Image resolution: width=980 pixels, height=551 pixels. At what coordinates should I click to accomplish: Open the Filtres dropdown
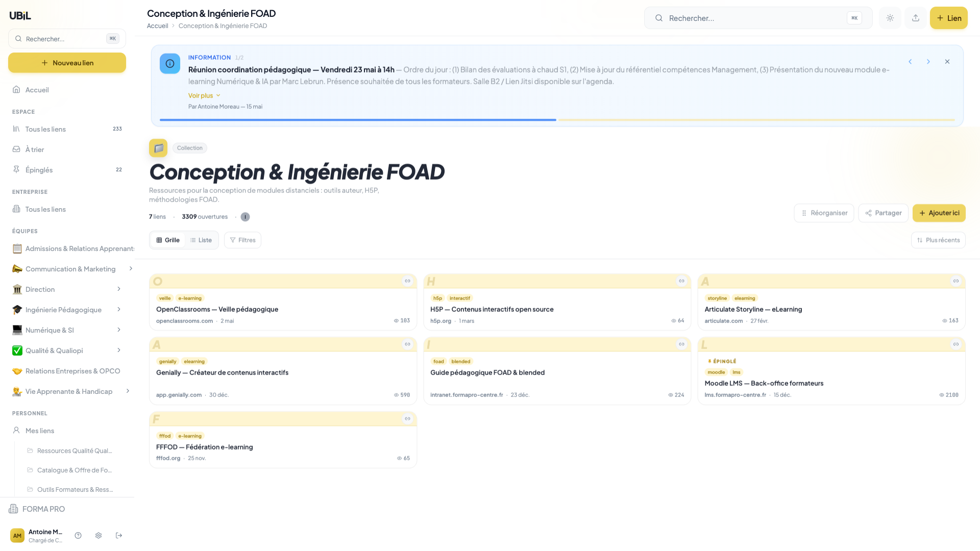[242, 240]
